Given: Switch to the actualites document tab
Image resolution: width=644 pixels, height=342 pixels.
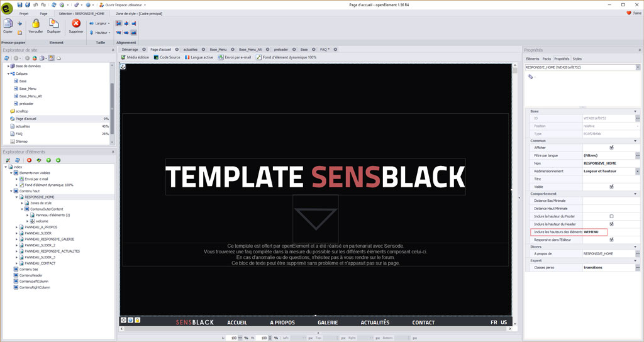Looking at the screenshot, I should coord(190,49).
